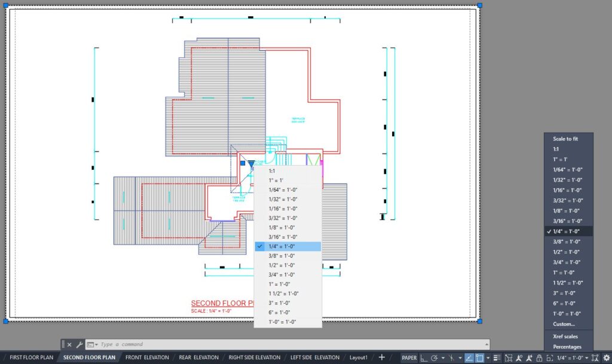Click the triangular viewport scale grip
Viewport: 612px width, 364px height.
251,163
